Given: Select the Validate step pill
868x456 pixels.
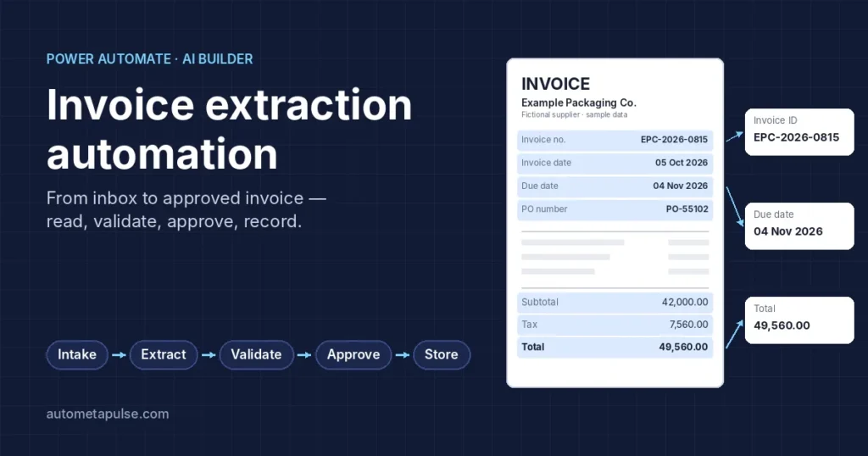Looking at the screenshot, I should [x=256, y=355].
